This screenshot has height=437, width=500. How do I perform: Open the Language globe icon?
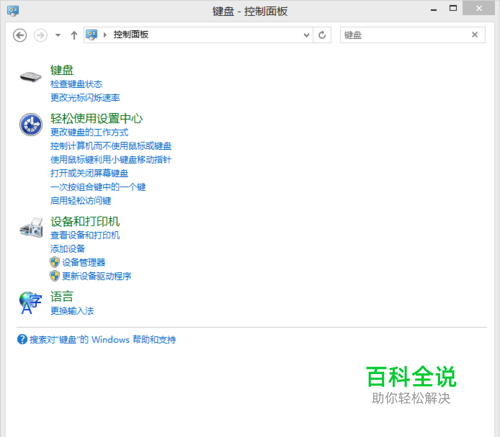[30, 303]
